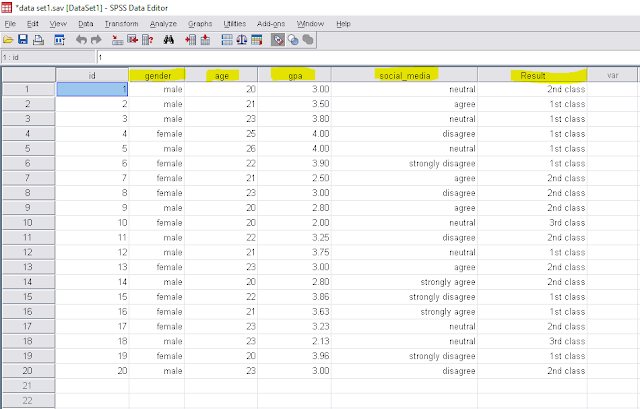The image size is (640, 409).
Task: Open the Window menu
Action: (x=310, y=24)
